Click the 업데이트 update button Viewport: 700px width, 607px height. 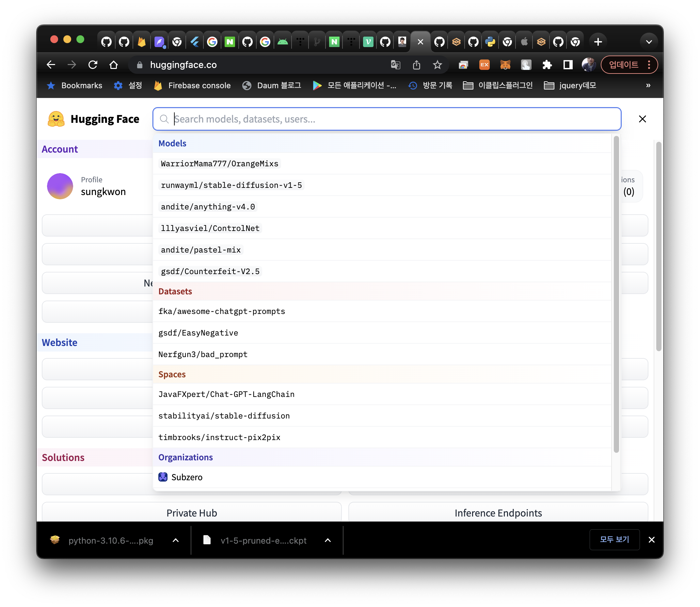[x=624, y=65]
